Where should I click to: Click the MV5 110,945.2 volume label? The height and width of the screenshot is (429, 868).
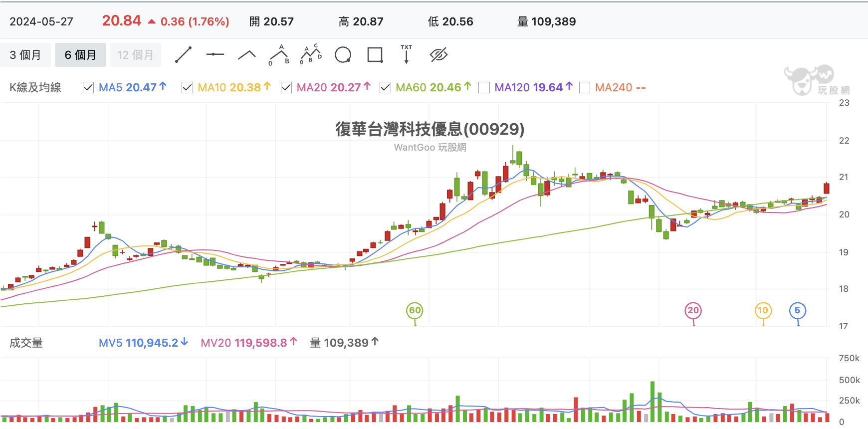pyautogui.click(x=143, y=343)
